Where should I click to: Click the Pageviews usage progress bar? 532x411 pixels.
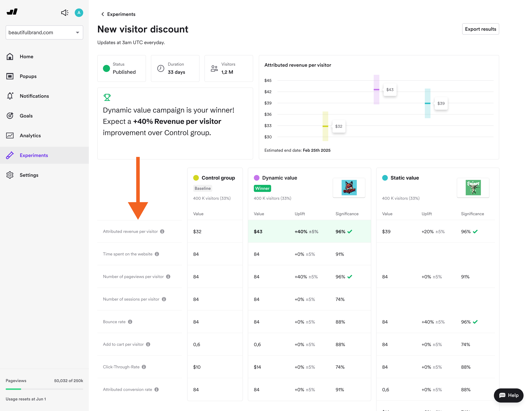pyautogui.click(x=44, y=389)
